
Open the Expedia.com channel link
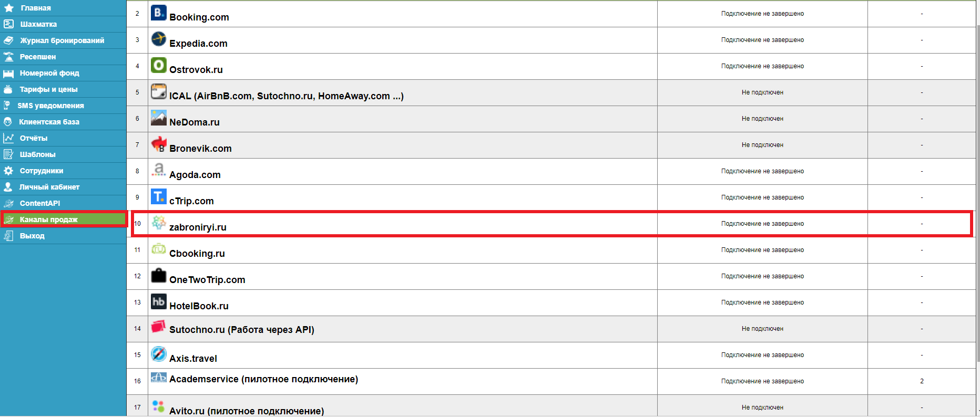coord(198,44)
